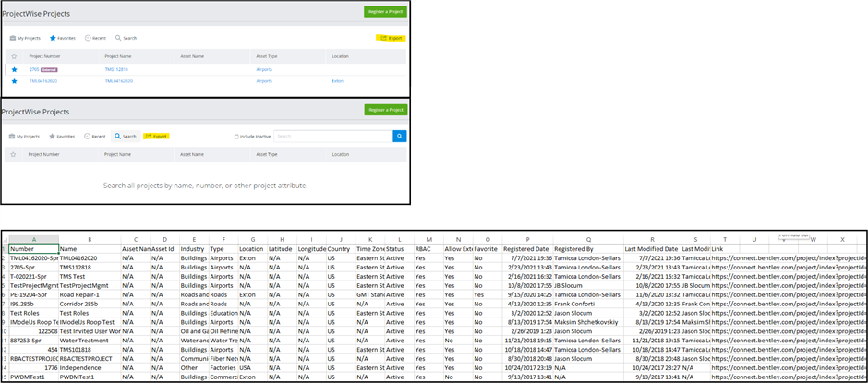Tick the Include Inactive checkbox
This screenshot has width=868, height=383.
pos(236,137)
